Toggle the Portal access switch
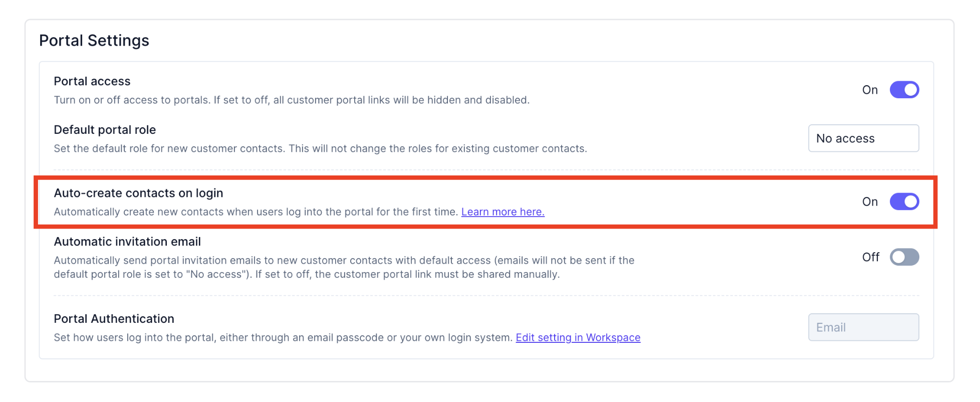The height and width of the screenshot is (402, 980). (904, 90)
